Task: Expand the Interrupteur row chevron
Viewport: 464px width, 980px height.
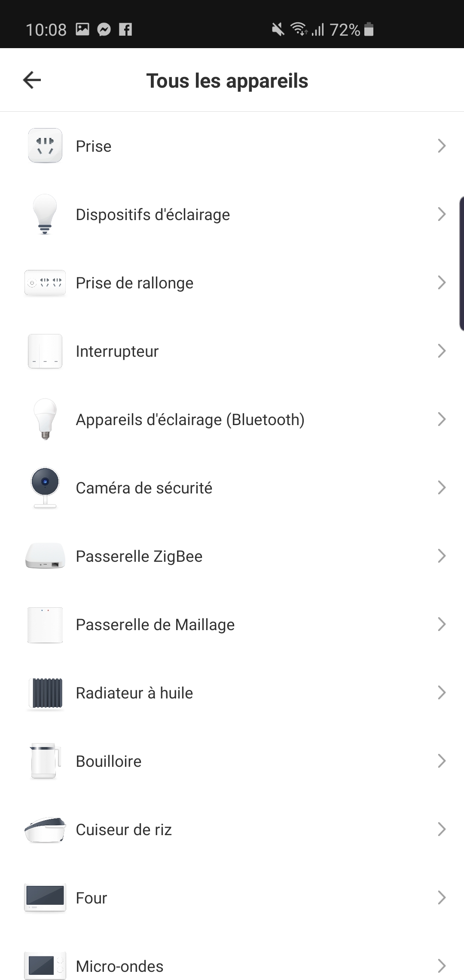Action: point(441,351)
